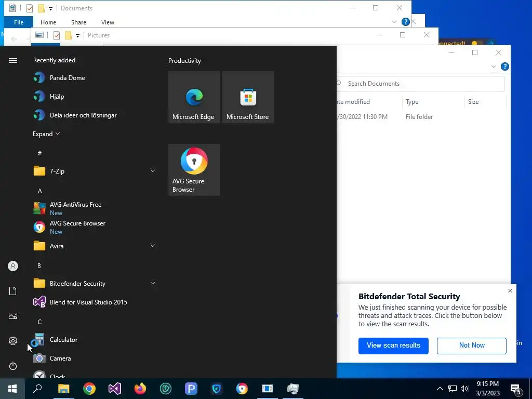This screenshot has height=399, width=532.
Task: Launch Google Chrome from the taskbar
Action: click(x=89, y=389)
